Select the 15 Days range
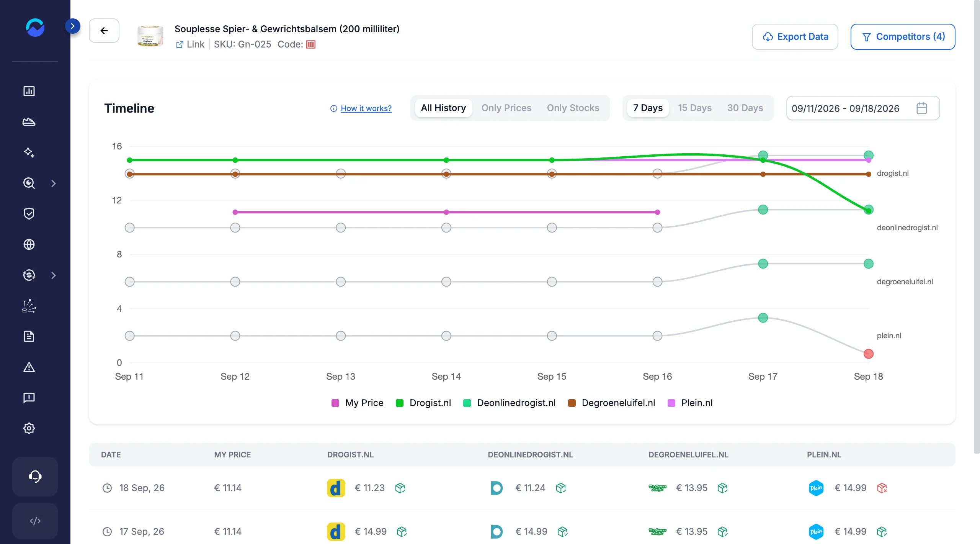This screenshot has width=980, height=544. [x=694, y=108]
